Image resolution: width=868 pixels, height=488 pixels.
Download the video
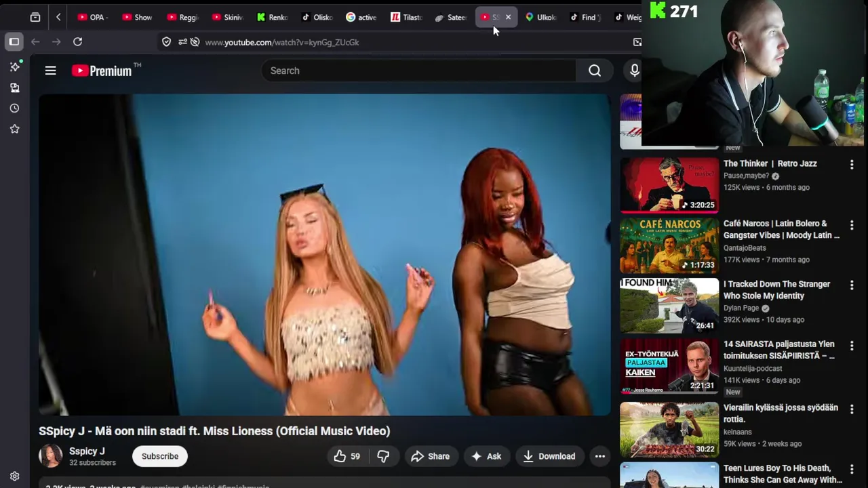pyautogui.click(x=549, y=456)
